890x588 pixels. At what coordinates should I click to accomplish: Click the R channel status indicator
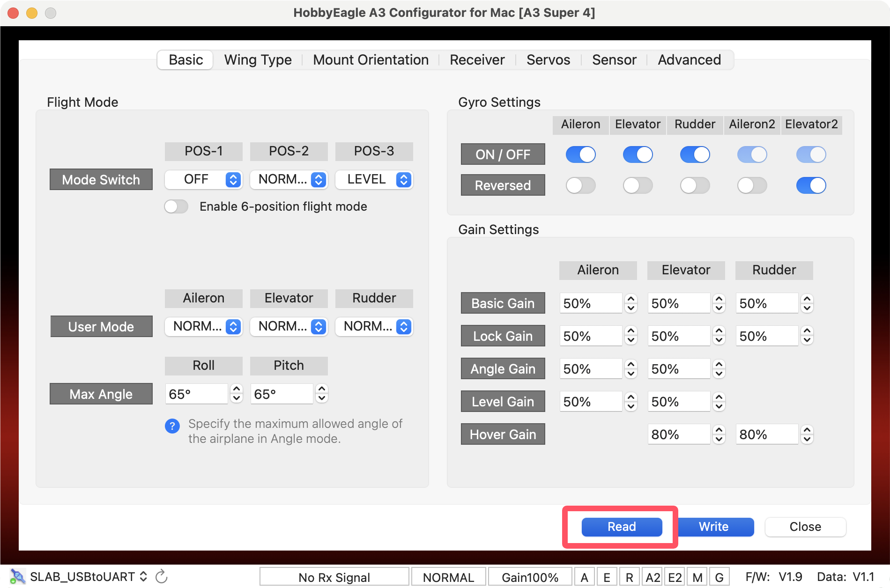tap(629, 577)
